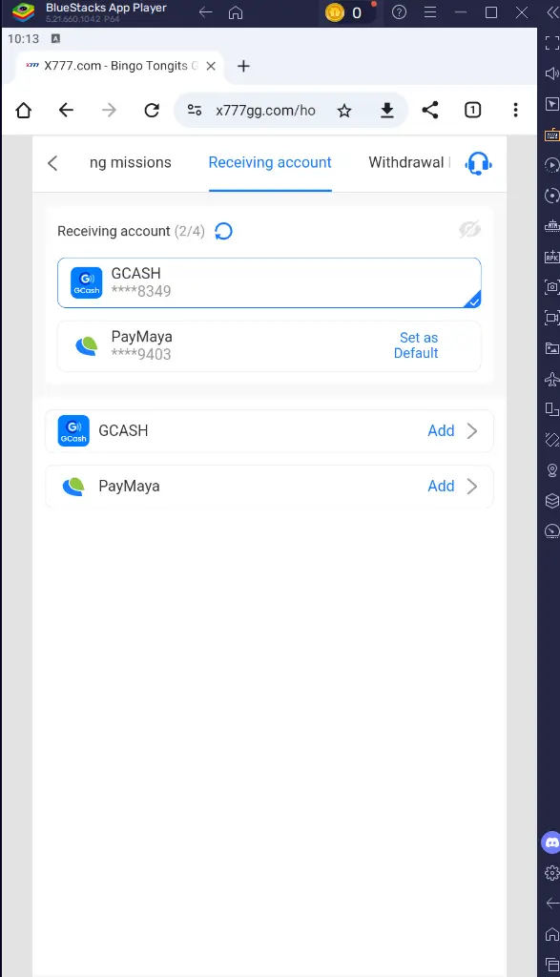Switch to the Withdrawal tab

coord(406,162)
